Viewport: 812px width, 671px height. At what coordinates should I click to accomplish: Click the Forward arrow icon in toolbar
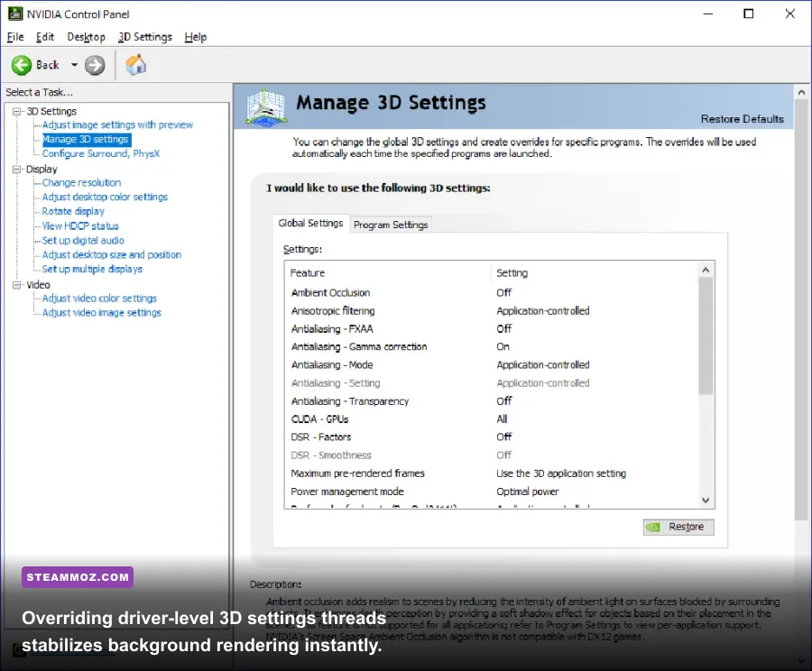tap(95, 65)
